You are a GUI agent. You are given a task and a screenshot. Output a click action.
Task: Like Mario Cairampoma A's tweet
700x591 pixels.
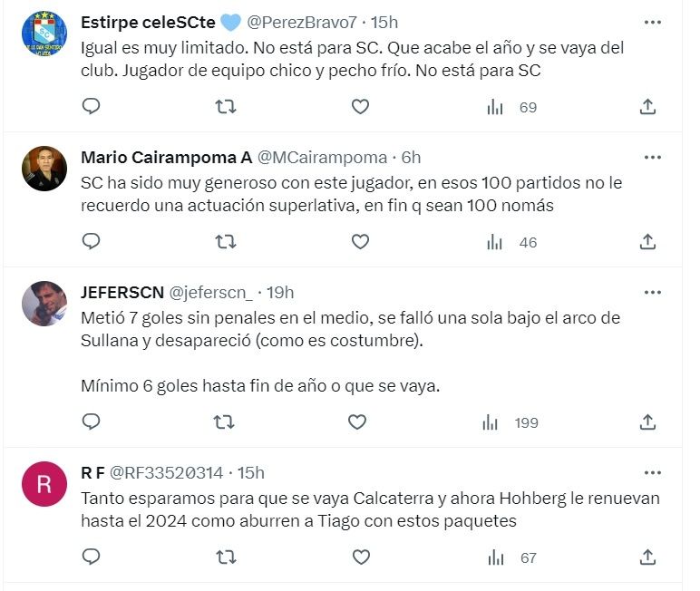[x=360, y=242]
